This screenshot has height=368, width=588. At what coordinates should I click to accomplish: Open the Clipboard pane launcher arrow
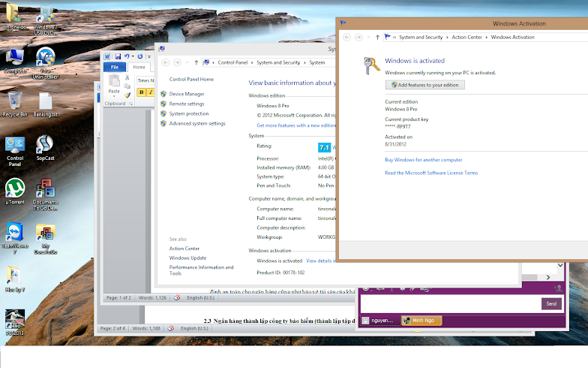[130, 104]
